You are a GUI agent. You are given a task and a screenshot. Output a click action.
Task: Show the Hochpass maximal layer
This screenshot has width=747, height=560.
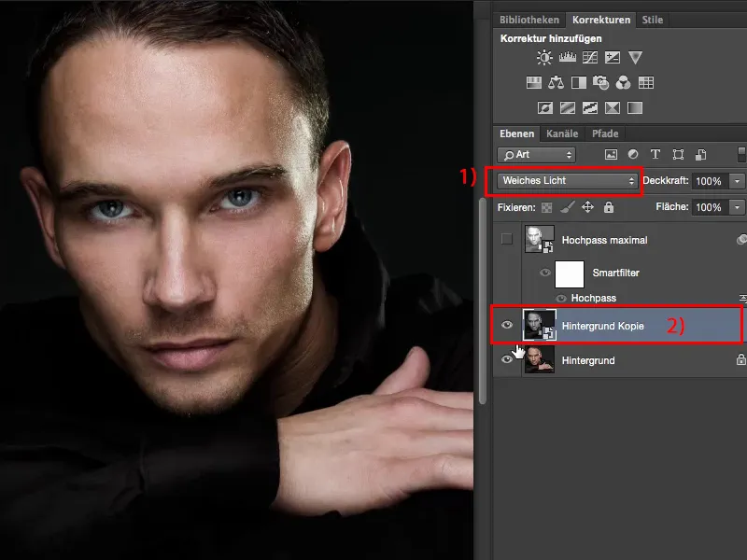tap(507, 239)
